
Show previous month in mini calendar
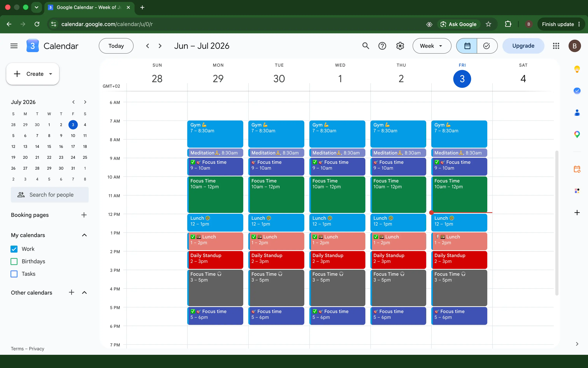point(73,102)
